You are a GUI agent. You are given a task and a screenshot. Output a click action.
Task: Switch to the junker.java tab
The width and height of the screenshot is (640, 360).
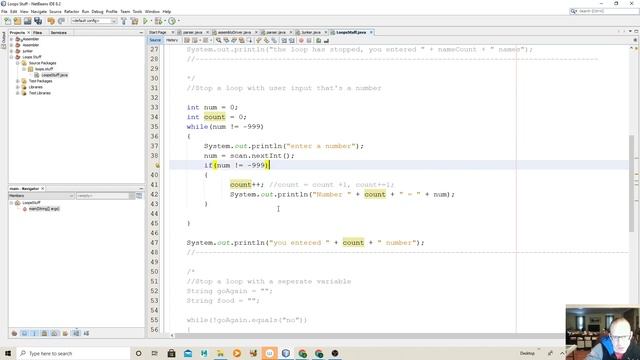311,32
